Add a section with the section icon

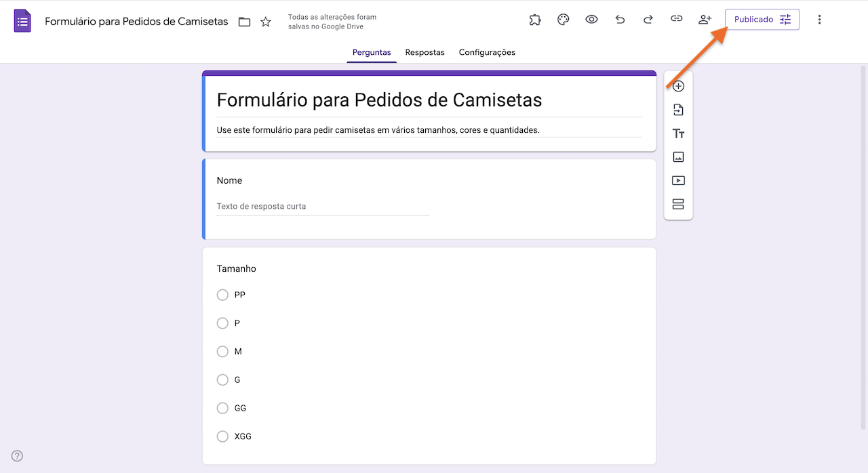678,204
